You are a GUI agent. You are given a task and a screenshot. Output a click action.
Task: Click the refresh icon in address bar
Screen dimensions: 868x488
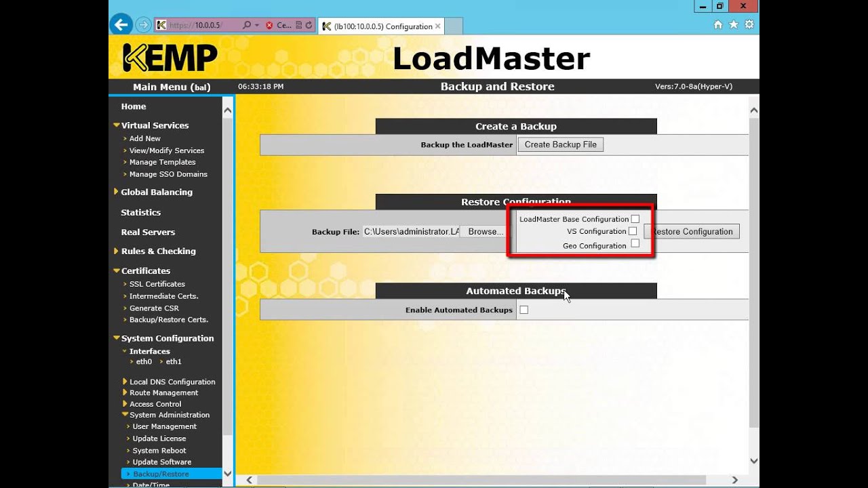click(309, 25)
